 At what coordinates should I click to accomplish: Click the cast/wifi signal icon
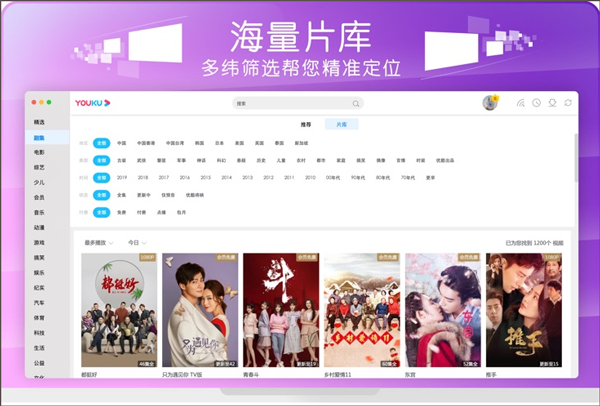tap(521, 103)
